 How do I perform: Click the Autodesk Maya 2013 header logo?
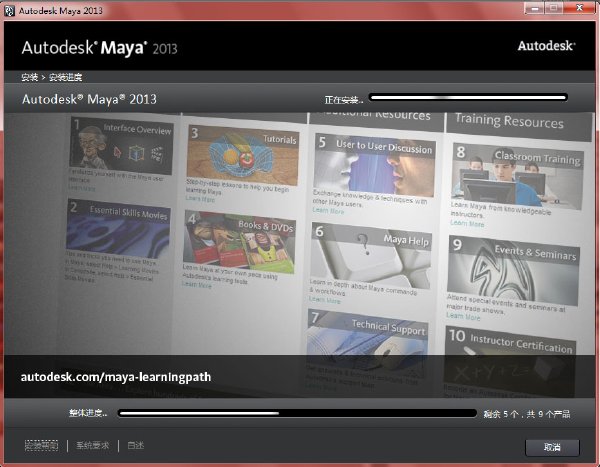point(99,48)
